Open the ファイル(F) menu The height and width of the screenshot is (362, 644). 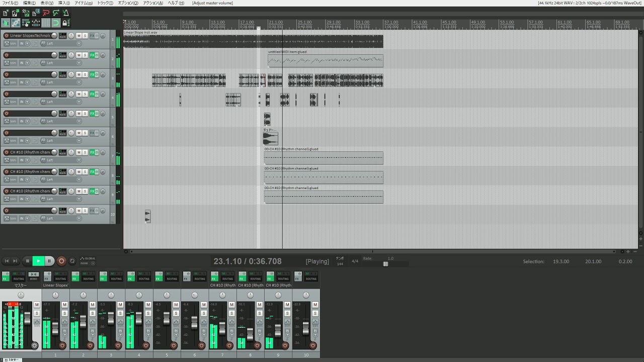click(10, 3)
